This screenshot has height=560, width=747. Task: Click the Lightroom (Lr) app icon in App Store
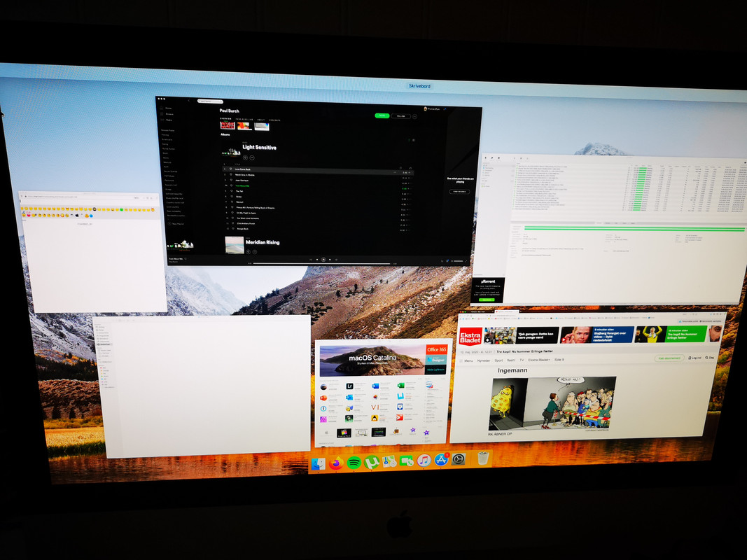(349, 386)
